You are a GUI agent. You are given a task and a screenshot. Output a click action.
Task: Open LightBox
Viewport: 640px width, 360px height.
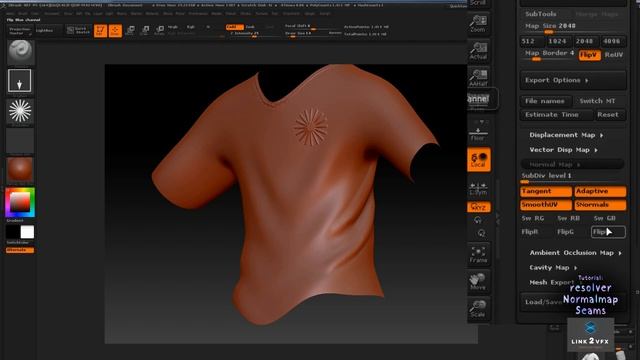(x=45, y=31)
